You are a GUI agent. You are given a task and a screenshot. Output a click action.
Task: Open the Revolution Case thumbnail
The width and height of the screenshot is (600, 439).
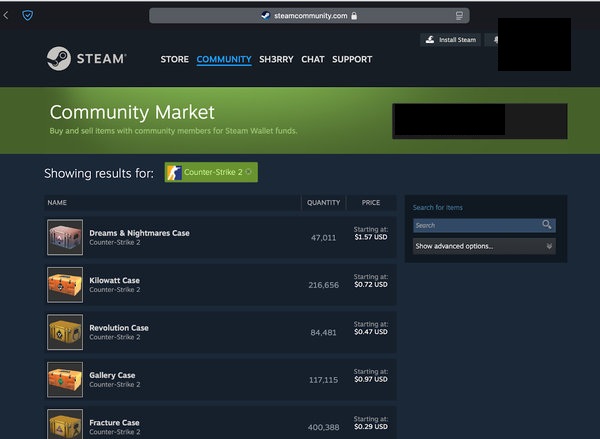point(65,332)
